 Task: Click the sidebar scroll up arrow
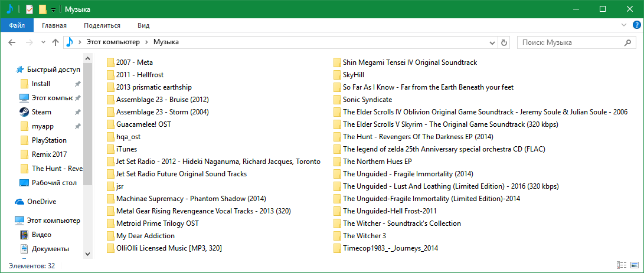[87, 58]
